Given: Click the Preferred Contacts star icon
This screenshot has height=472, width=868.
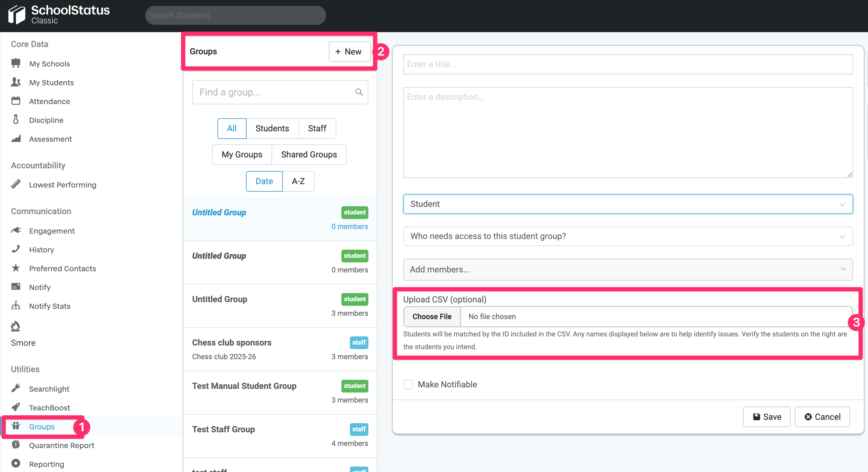Looking at the screenshot, I should pos(16,268).
